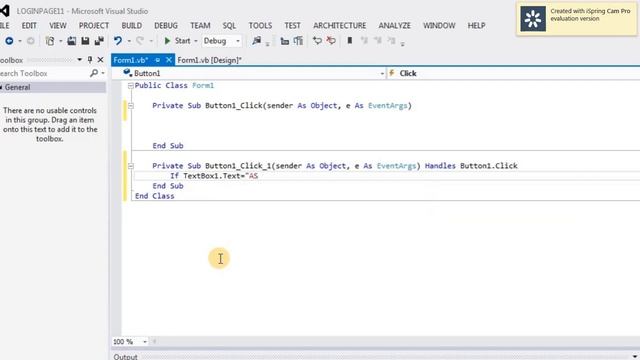Click the Navigate Forward arrow icon
Screen dimensions: 640x360
tap(31, 41)
